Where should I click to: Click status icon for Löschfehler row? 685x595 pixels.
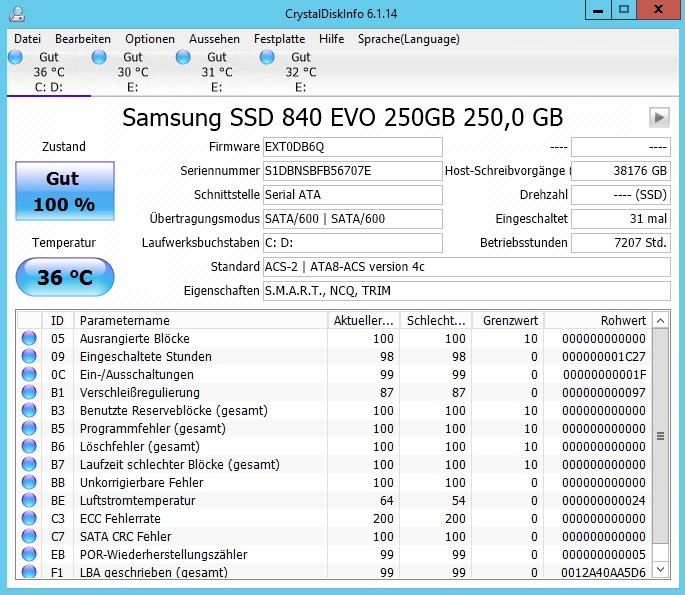tap(29, 446)
